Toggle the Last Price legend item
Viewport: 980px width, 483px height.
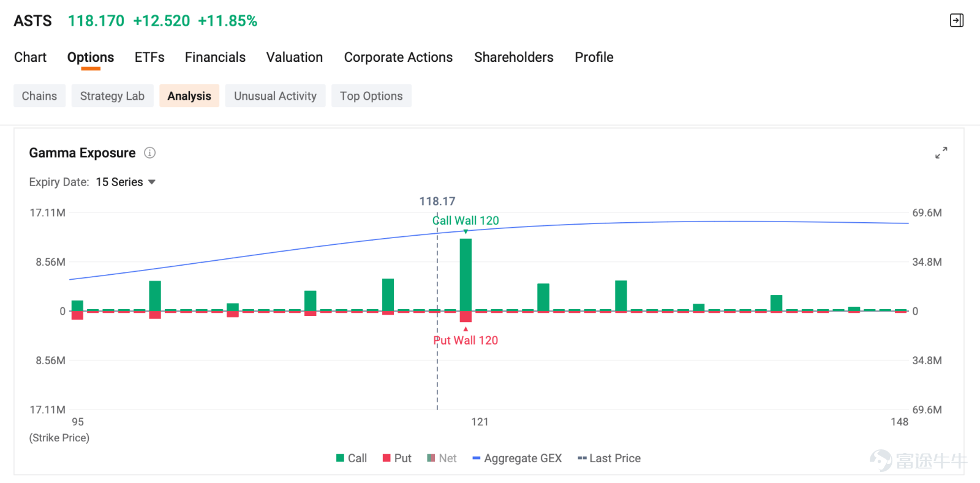point(609,459)
